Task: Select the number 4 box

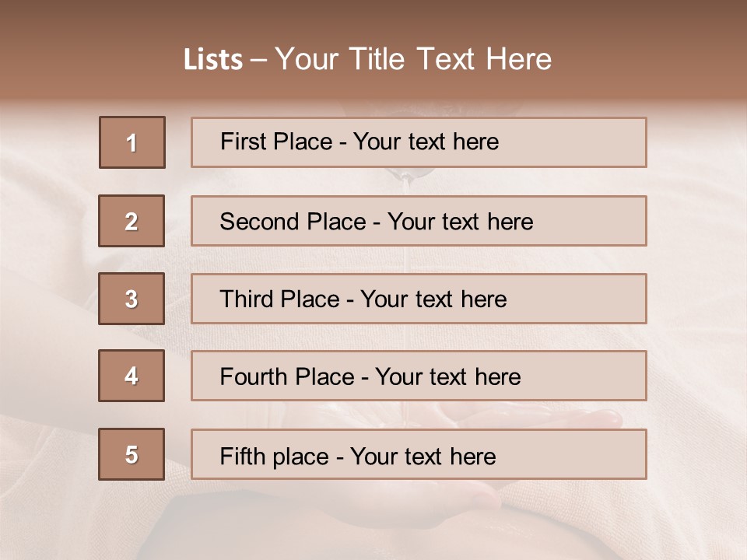Action: coord(132,376)
